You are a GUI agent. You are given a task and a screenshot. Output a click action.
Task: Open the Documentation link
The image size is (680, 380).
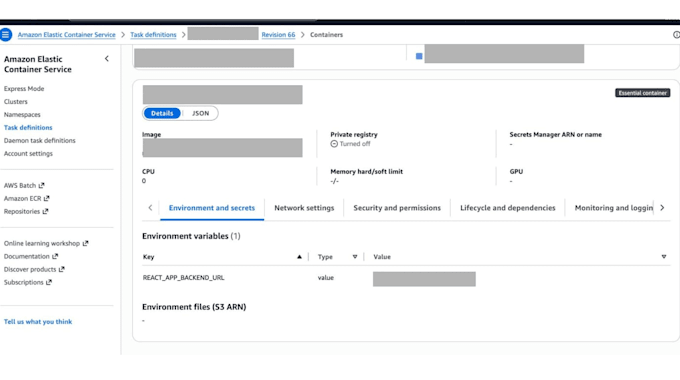pos(26,256)
